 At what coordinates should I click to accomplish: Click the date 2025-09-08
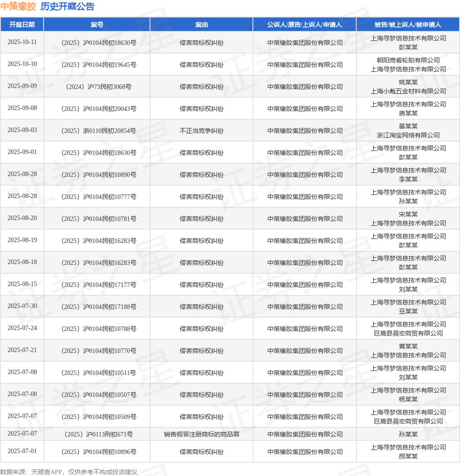[x=22, y=108]
